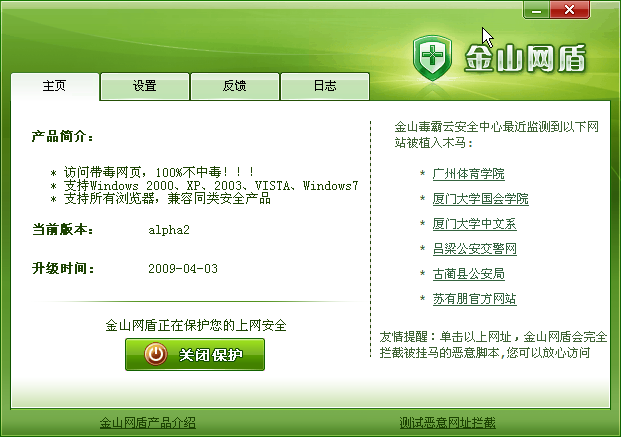Click the 友情提醒 reminder text

coord(493,345)
